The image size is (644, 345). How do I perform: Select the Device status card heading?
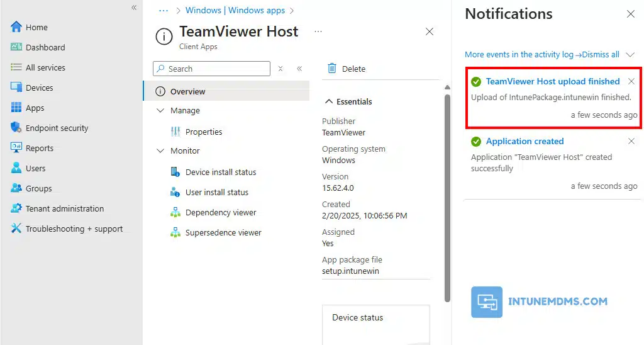coord(357,317)
